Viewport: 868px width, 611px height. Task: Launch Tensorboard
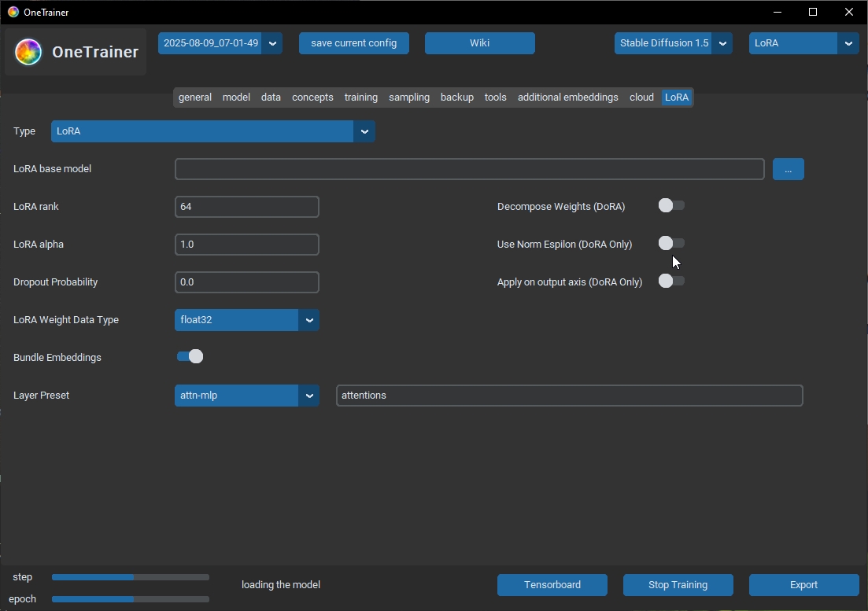[x=552, y=585]
